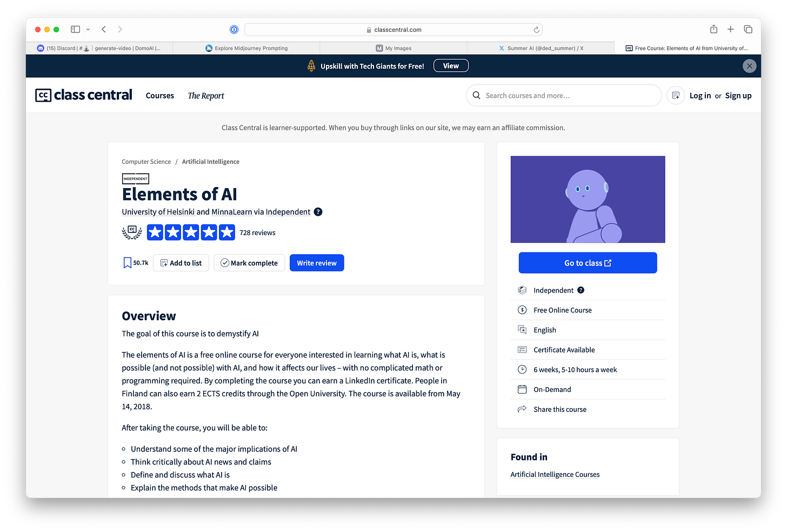Click the classcentral.com address bar
This screenshot has width=787, height=532.
tap(393, 30)
